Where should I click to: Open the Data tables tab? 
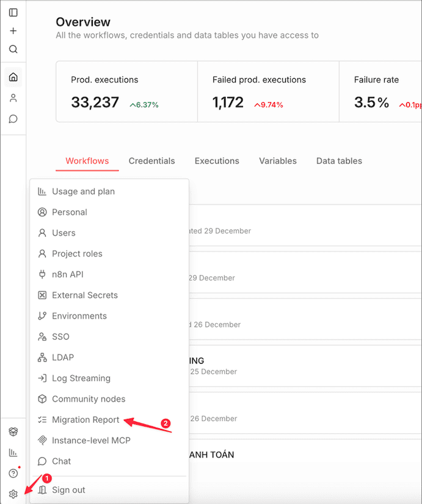click(339, 161)
